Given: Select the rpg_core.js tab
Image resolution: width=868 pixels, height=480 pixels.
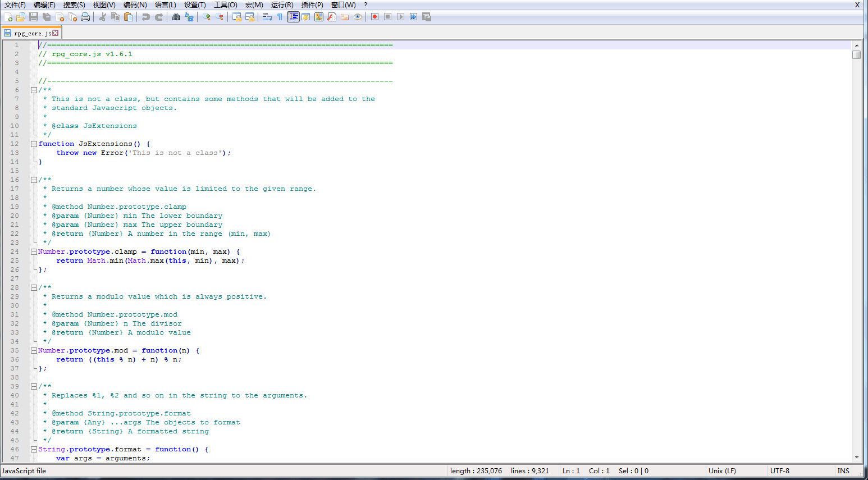Looking at the screenshot, I should (32, 33).
